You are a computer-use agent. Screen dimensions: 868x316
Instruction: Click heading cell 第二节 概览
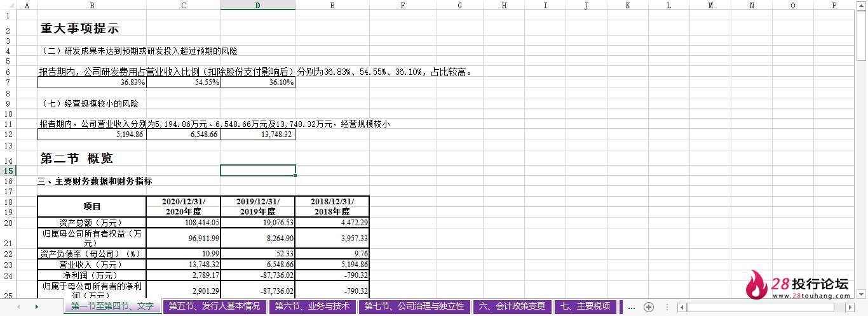76,158
